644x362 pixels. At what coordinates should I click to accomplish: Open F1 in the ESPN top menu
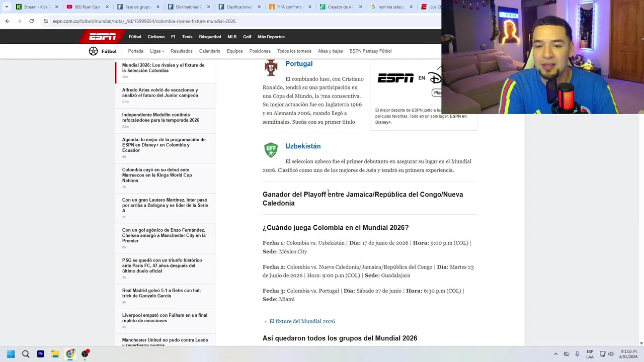(x=173, y=37)
